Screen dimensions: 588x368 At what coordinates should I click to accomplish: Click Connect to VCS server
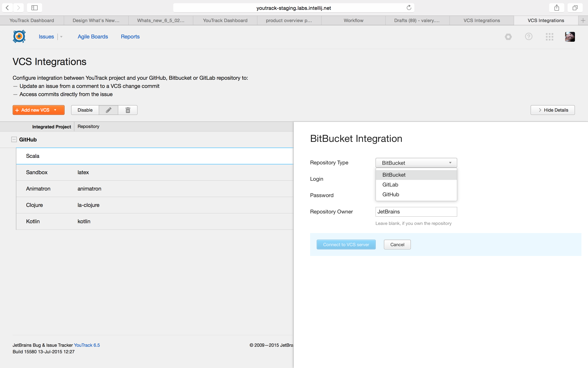[x=346, y=245]
